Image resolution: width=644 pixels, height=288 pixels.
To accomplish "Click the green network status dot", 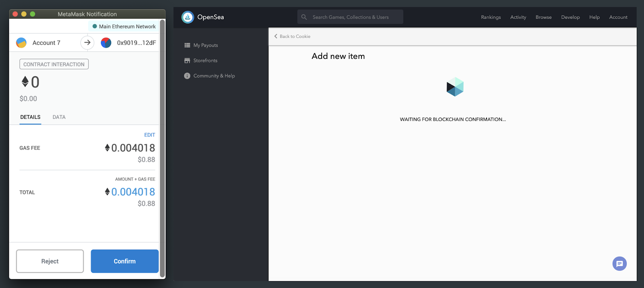I will (95, 26).
